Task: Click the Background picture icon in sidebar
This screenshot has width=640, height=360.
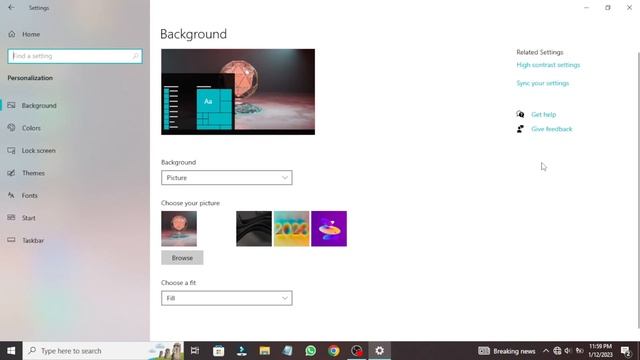Action: pyautogui.click(x=11, y=105)
